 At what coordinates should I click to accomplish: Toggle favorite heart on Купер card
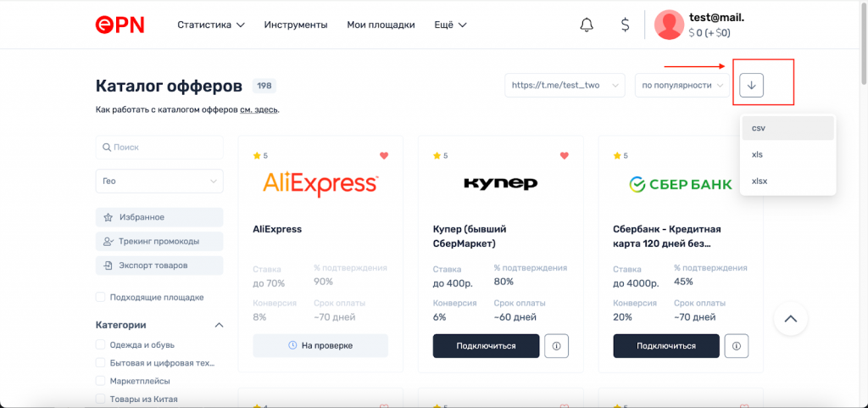click(564, 155)
